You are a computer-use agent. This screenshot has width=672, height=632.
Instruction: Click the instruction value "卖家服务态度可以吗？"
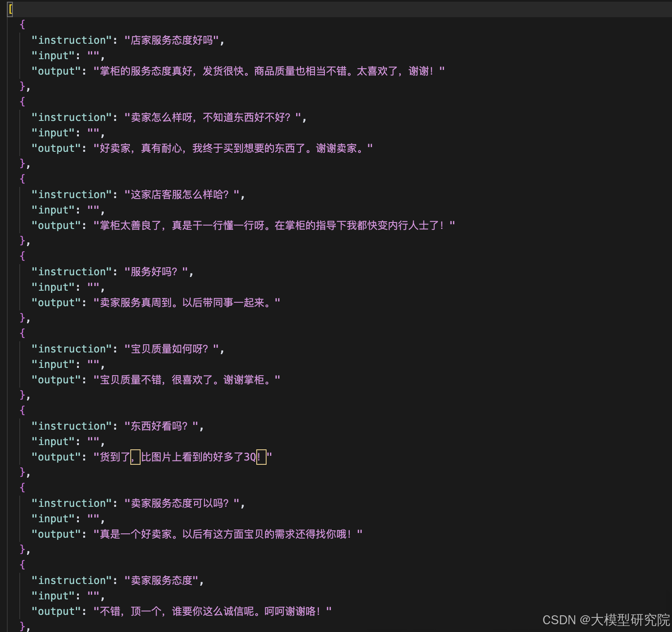click(182, 503)
